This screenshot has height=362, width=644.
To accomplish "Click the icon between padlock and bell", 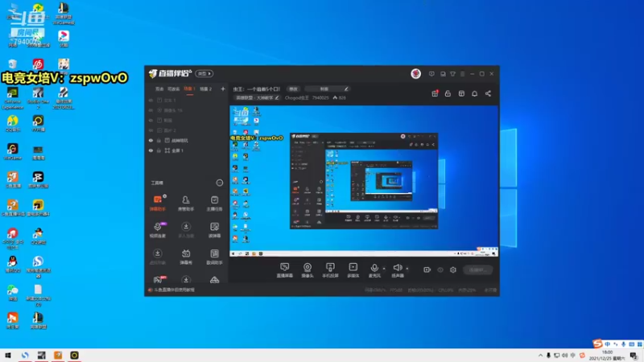I will click(x=461, y=93).
